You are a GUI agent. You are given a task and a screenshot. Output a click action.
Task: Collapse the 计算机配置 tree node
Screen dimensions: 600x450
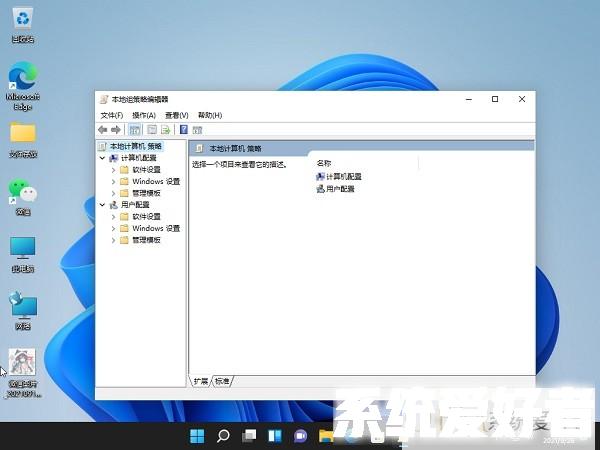[102, 158]
